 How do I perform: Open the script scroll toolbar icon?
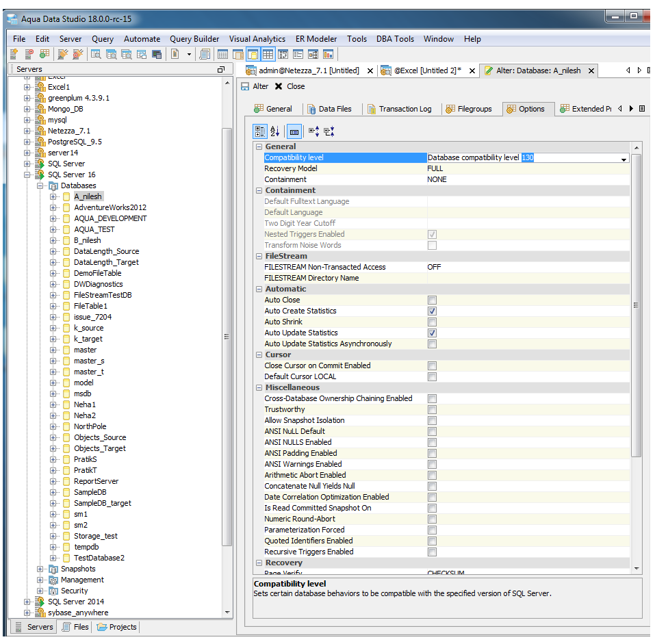[205, 54]
